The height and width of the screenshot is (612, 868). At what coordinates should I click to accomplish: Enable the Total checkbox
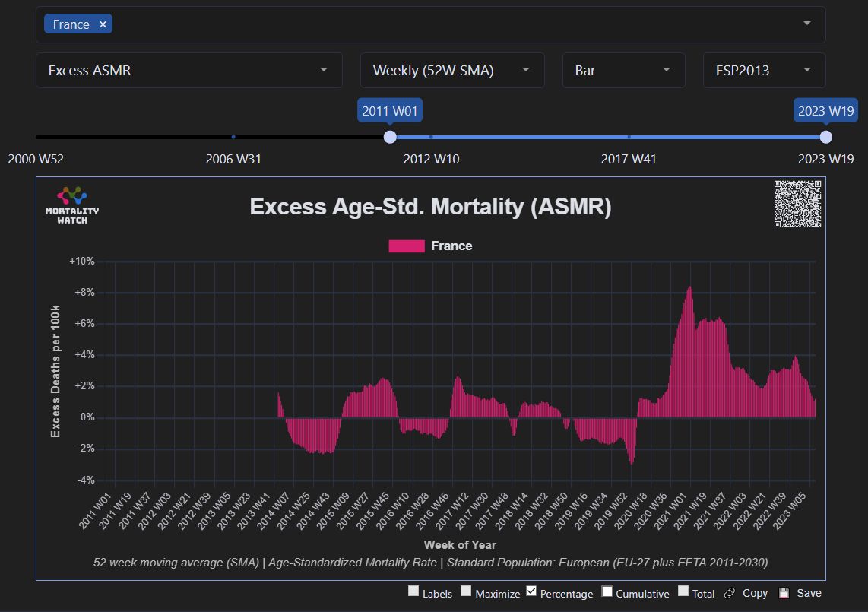click(x=683, y=591)
